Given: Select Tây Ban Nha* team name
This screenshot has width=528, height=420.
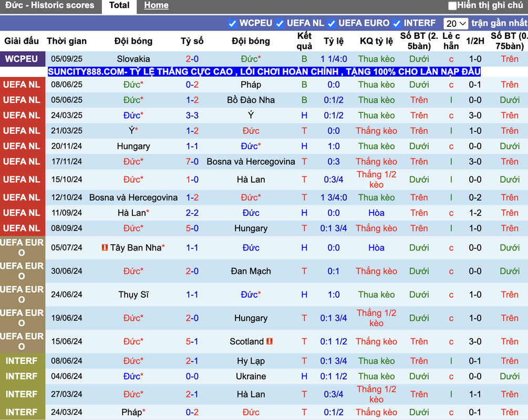Looking at the screenshot, I should (138, 248).
